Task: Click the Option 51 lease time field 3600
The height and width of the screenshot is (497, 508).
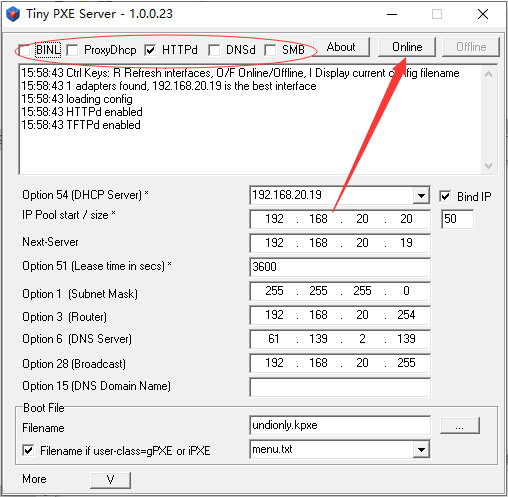Action: [340, 267]
